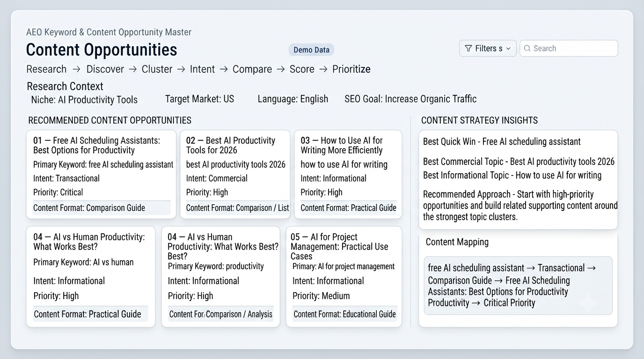
Task: Click 'Content Format: Comparison / List' in card 02
Action: pos(237,208)
